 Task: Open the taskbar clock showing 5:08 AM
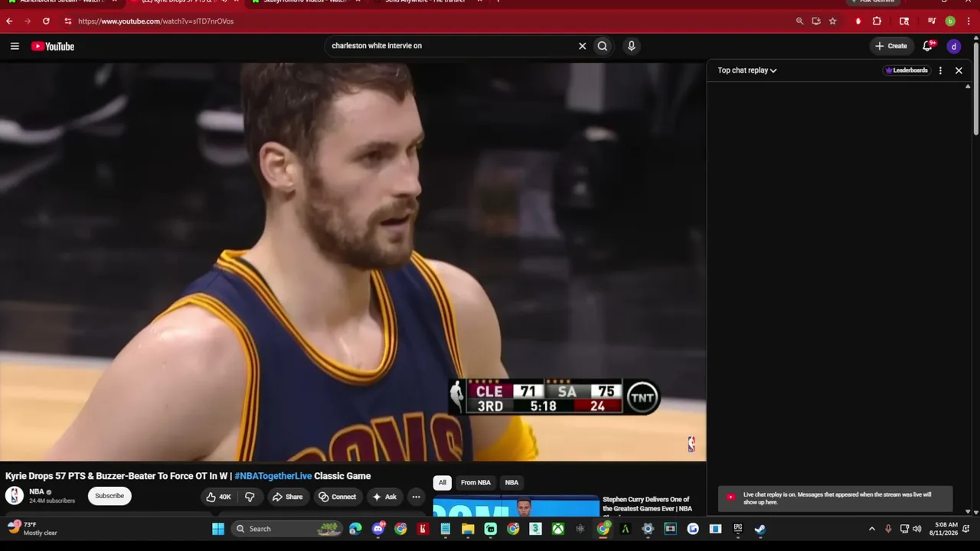click(x=943, y=529)
